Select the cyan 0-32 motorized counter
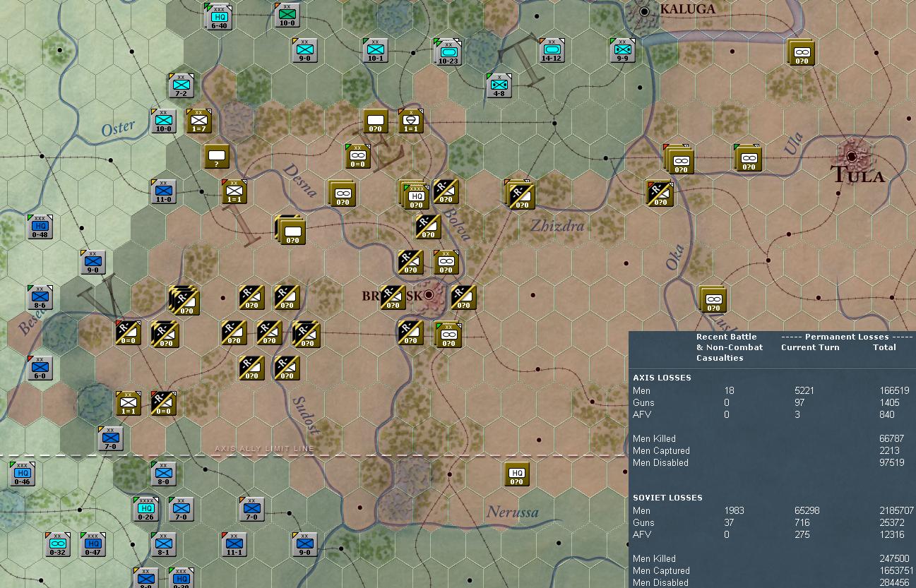Screen dimensions: 916x588 [x=58, y=545]
